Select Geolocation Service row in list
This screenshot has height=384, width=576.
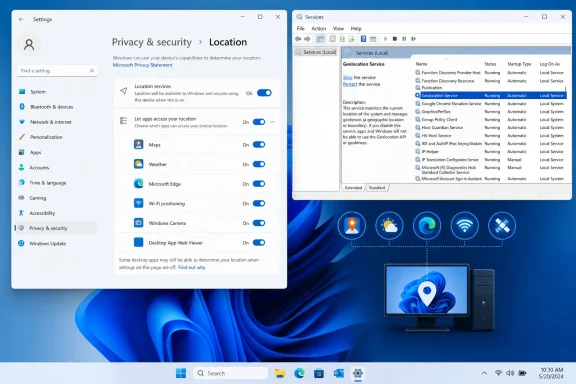point(491,96)
